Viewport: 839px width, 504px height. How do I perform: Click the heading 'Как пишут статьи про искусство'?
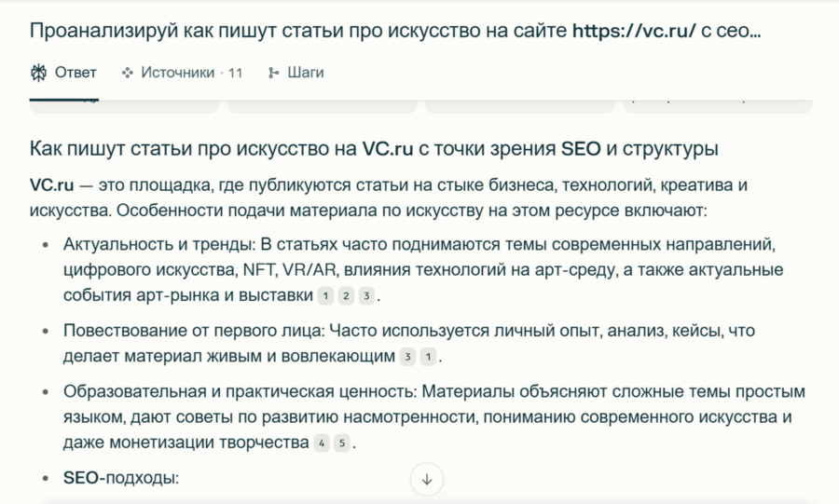pos(373,149)
